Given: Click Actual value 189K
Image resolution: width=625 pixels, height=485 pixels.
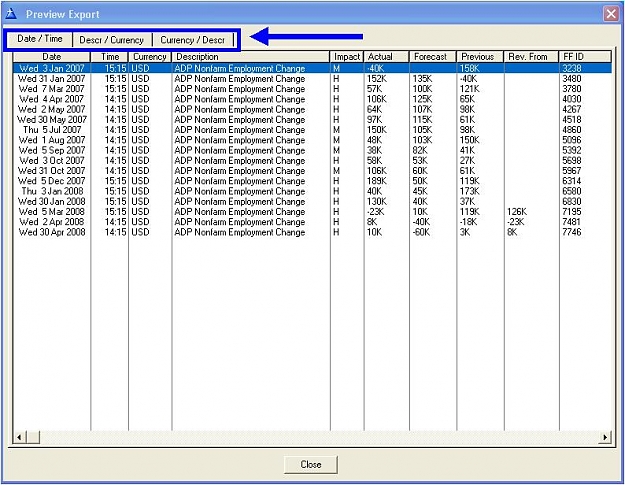Looking at the screenshot, I should (x=377, y=181).
